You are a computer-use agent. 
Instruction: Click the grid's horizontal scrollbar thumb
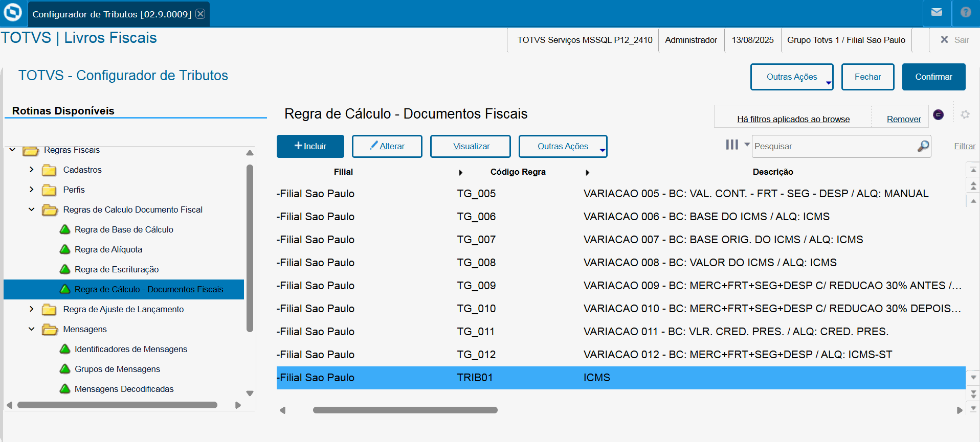click(405, 410)
